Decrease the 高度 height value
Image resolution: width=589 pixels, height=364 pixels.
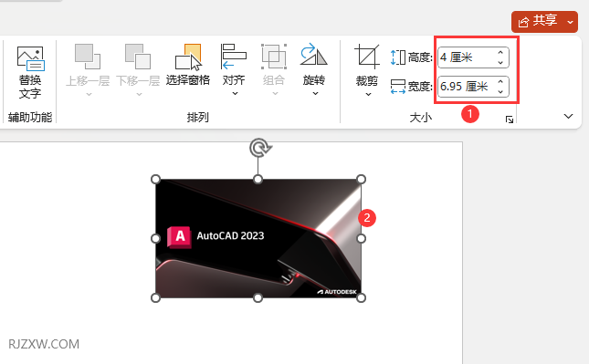[500, 62]
